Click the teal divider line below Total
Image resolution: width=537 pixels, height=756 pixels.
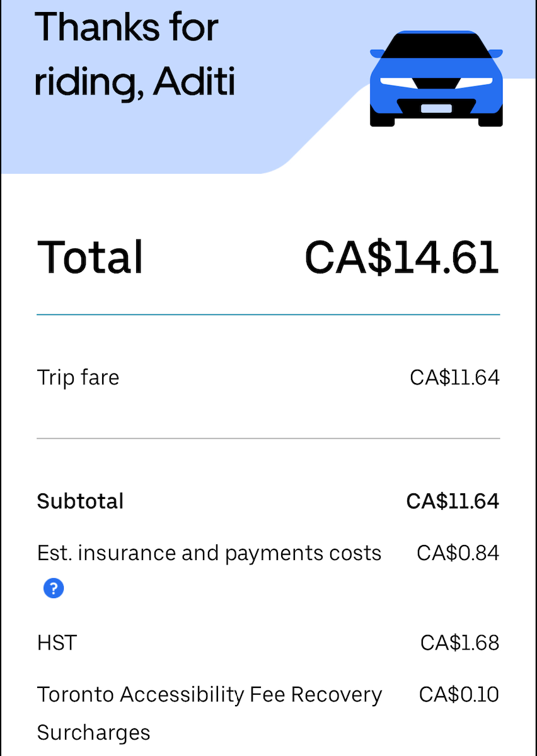[x=268, y=314]
